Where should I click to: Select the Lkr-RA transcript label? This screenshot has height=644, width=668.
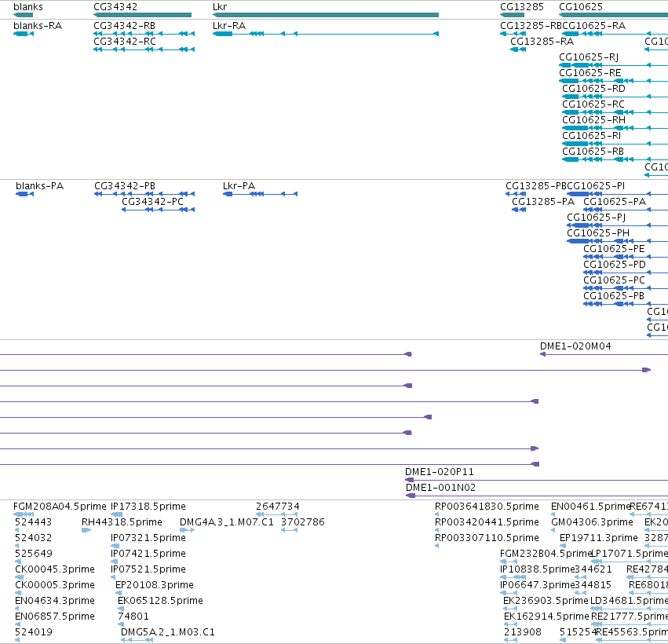click(x=229, y=26)
